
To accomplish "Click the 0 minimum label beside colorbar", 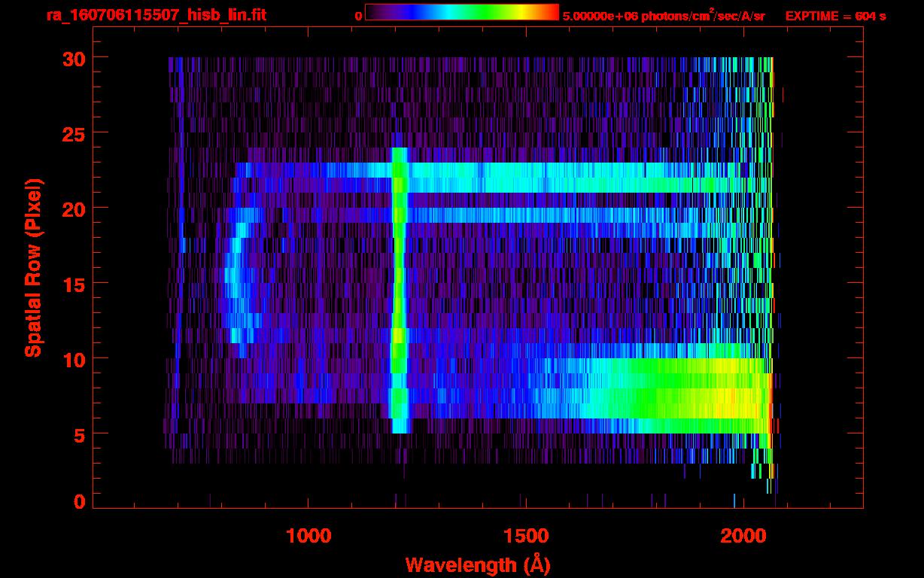I will pos(358,16).
